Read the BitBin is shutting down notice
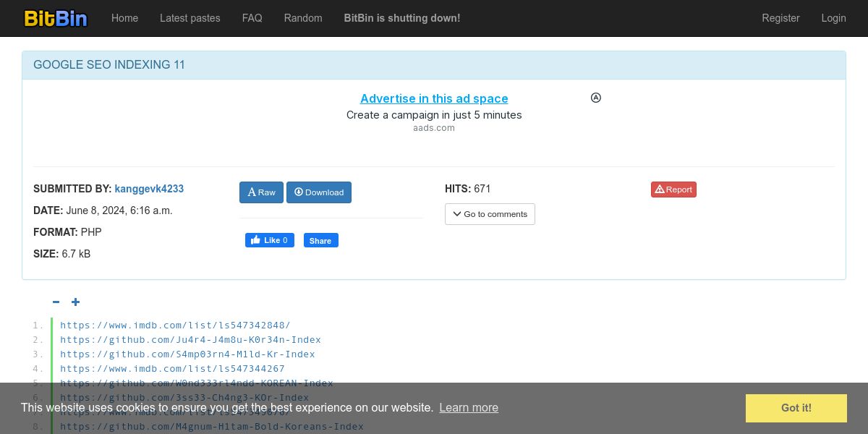Viewport: 868px width, 434px height. tap(402, 18)
